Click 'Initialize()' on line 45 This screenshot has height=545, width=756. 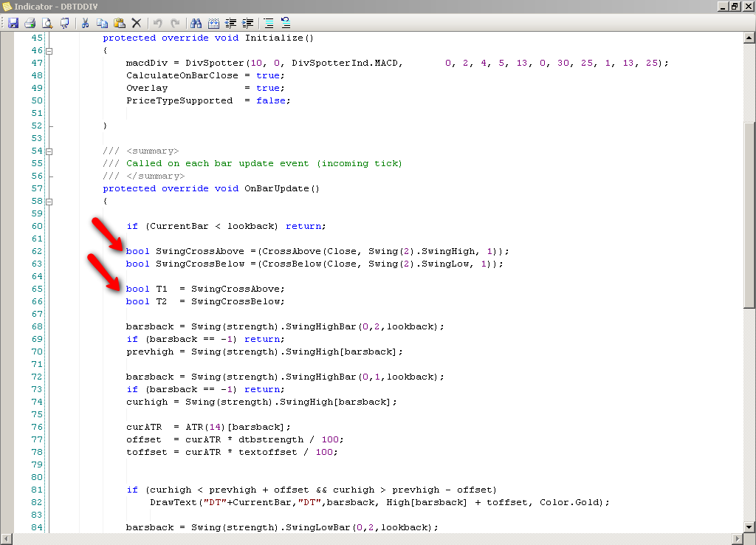(279, 38)
